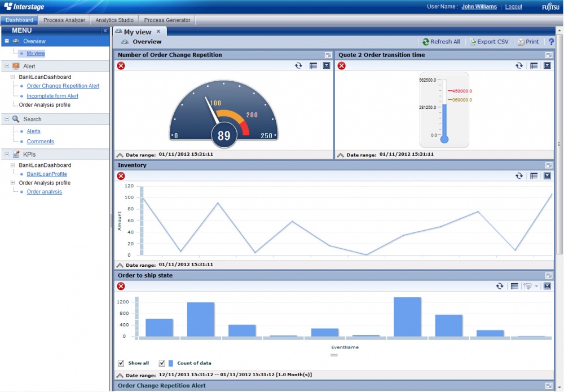Screen dimensions: 564x392
Task: Click Refresh All button
Action: click(442, 42)
